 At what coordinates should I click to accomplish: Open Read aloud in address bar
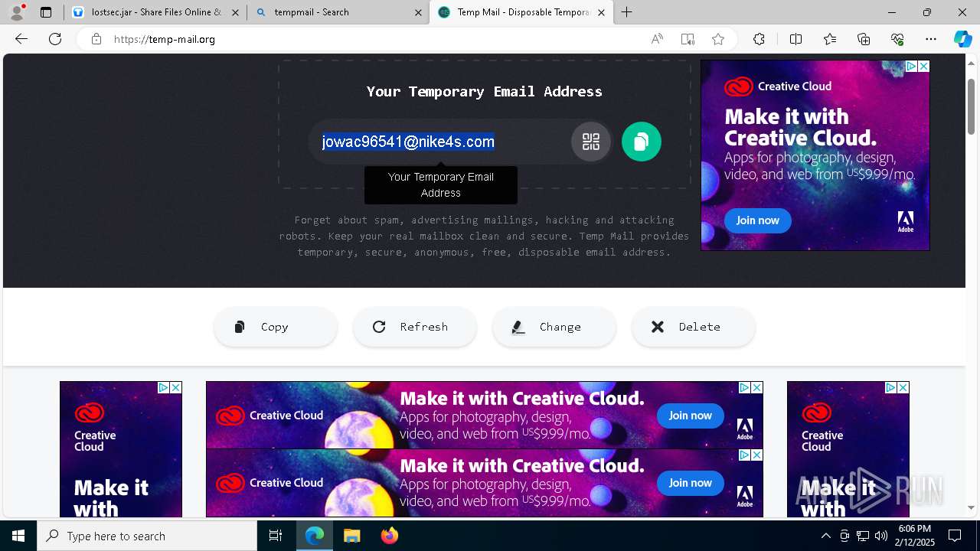point(657,39)
